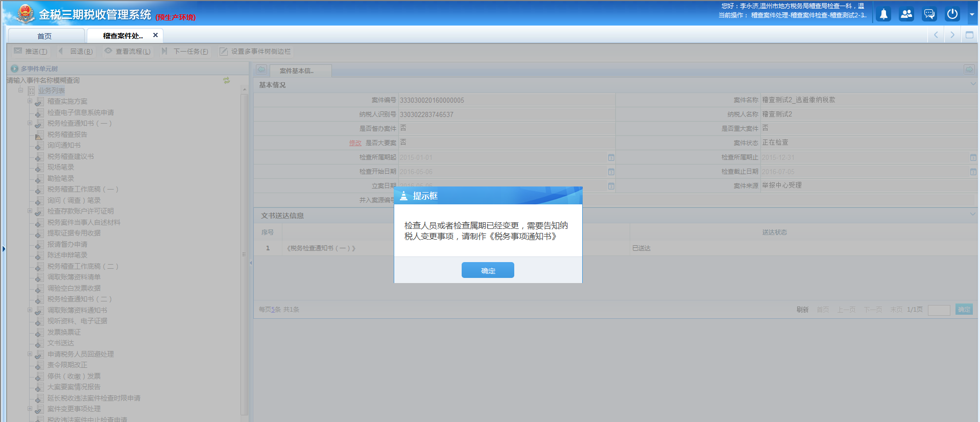Image resolution: width=980 pixels, height=422 pixels.
Task: Click the 修改 link for 是否大要案
Action: (x=355, y=143)
